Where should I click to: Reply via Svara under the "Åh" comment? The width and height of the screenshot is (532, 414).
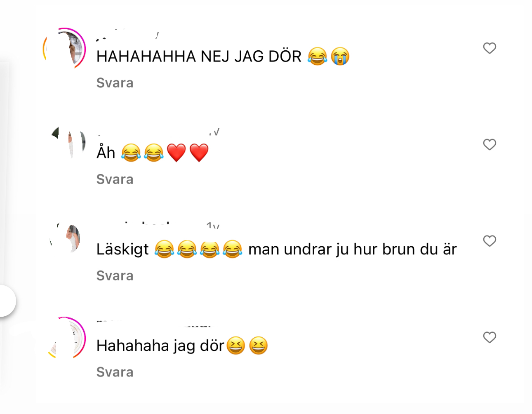(x=115, y=179)
